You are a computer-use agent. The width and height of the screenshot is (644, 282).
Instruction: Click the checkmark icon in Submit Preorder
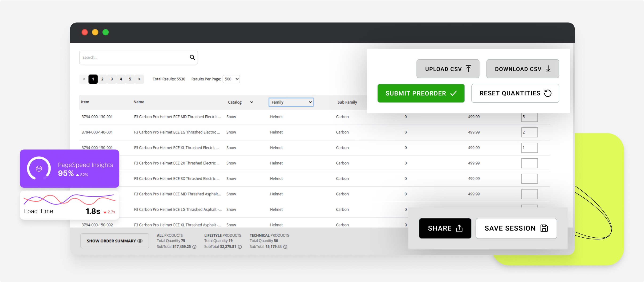click(453, 93)
